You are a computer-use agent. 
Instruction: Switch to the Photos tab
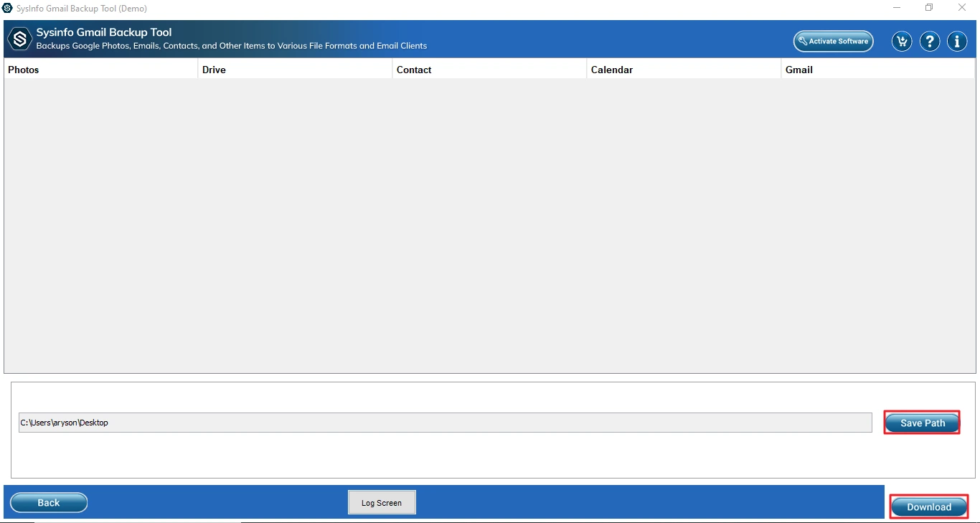24,69
